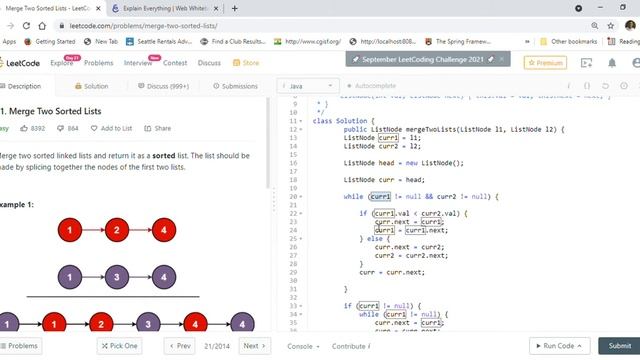Open the Seattle Rentals bookmark
Image resolution: width=640 pixels, height=360 pixels.
click(x=159, y=42)
